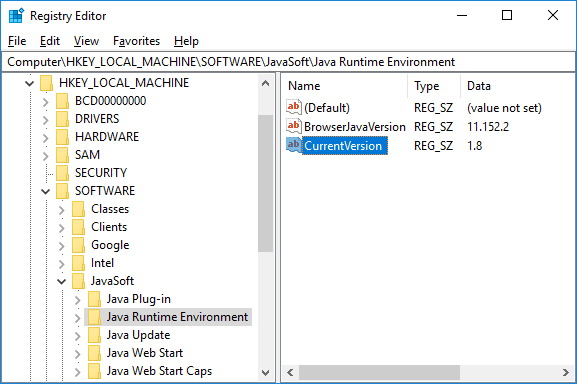This screenshot has width=577, height=384.
Task: Click the Clients folder icon
Action: 78,227
